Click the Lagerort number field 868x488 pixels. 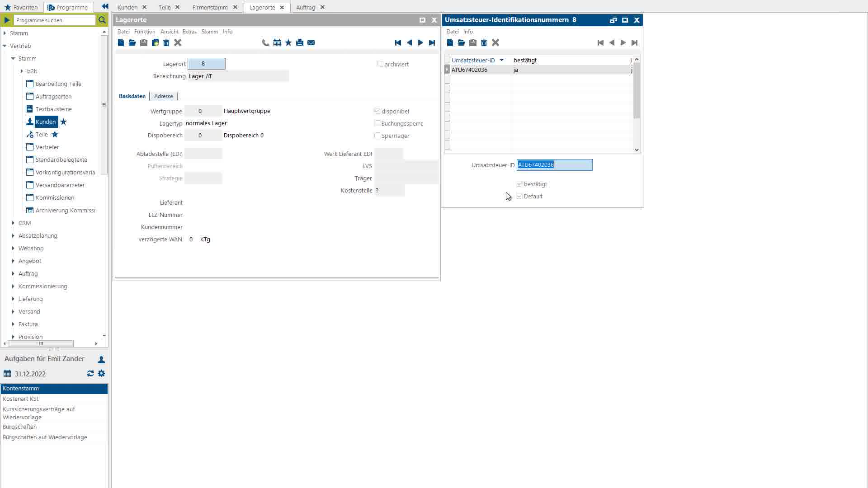[207, 64]
